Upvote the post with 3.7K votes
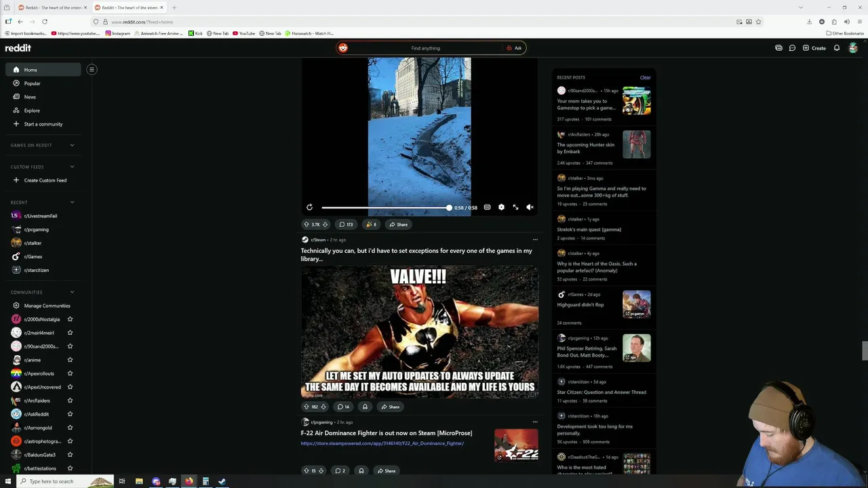The width and height of the screenshot is (868, 488). tap(307, 224)
